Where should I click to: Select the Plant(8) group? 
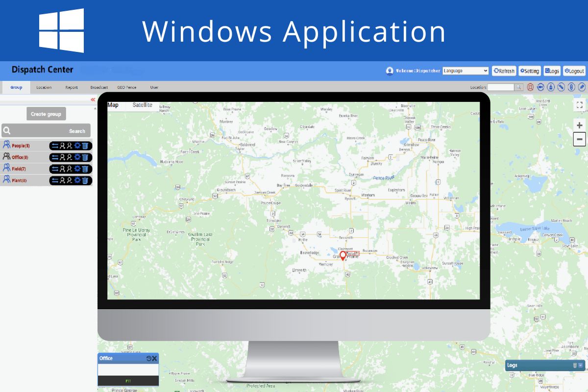click(19, 181)
